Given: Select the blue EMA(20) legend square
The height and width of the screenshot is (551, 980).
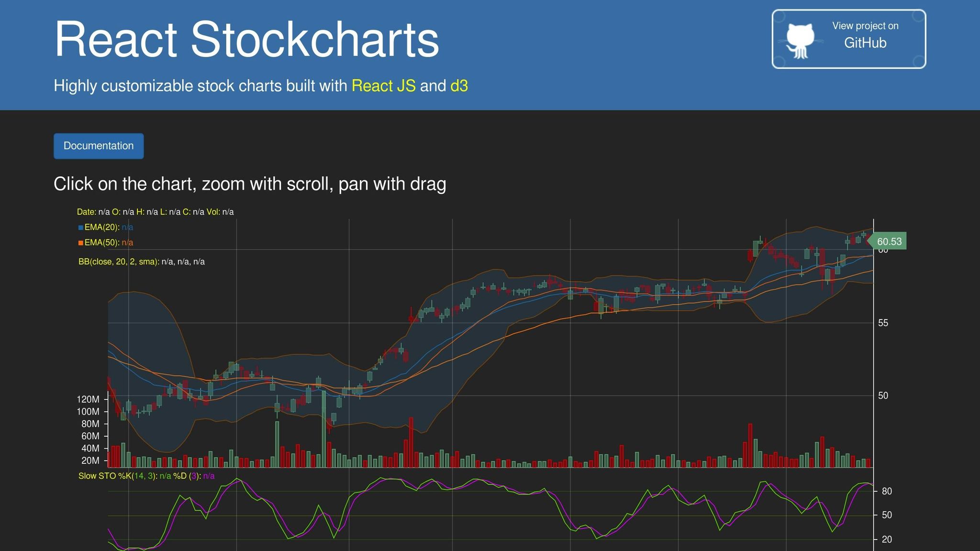Looking at the screenshot, I should [x=80, y=227].
